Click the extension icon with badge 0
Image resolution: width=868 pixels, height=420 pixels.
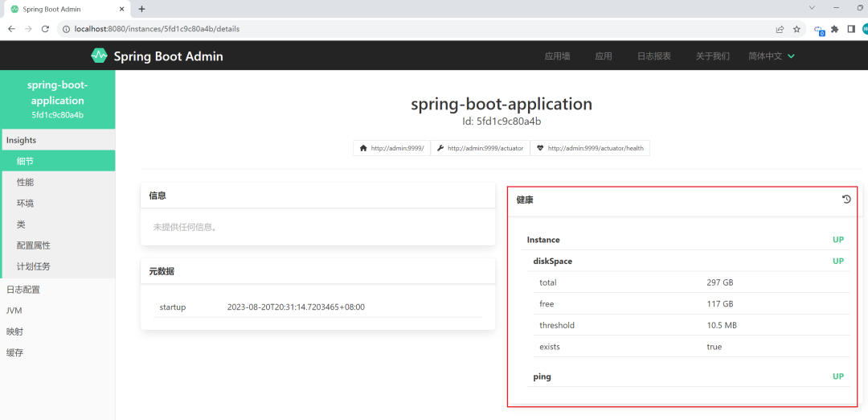pos(819,30)
